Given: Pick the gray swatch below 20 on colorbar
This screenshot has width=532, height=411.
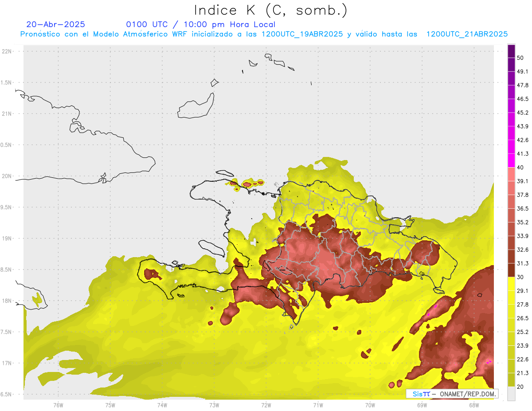Looking at the screenshot, I should tap(512, 393).
